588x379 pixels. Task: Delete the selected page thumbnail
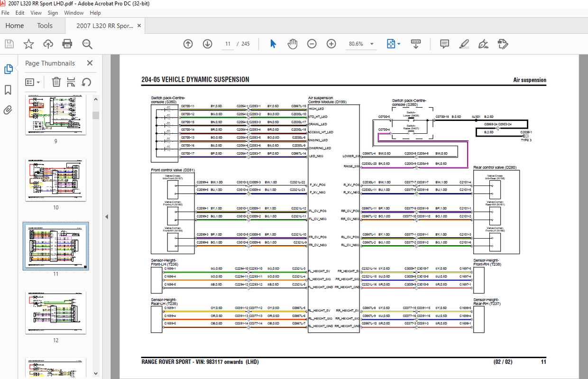pos(56,82)
